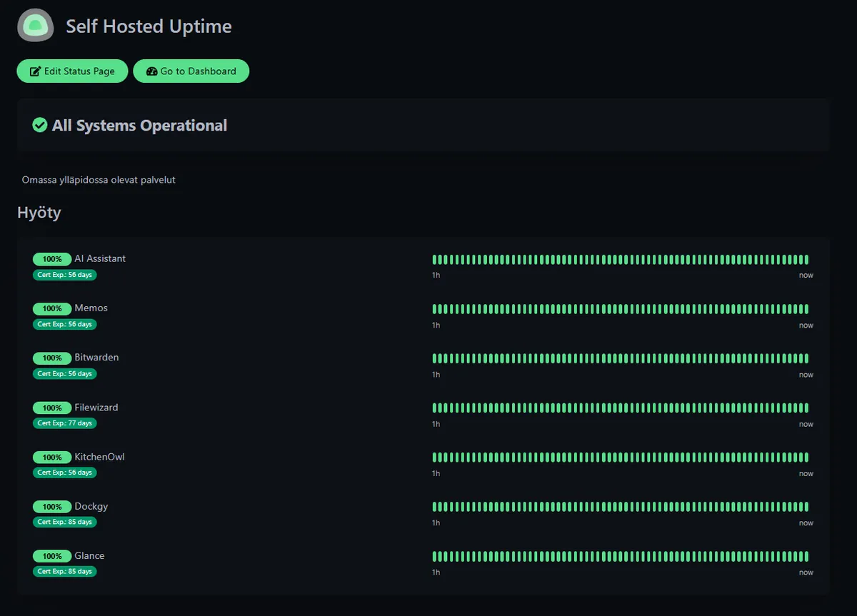Click the latest heartbeat bar for Memos

pos(806,309)
